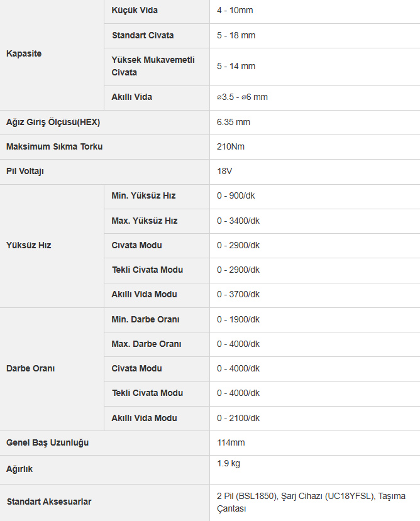Click Max. Yüksüz Hız label
Image resolution: width=420 pixels, height=521 pixels.
tap(145, 221)
